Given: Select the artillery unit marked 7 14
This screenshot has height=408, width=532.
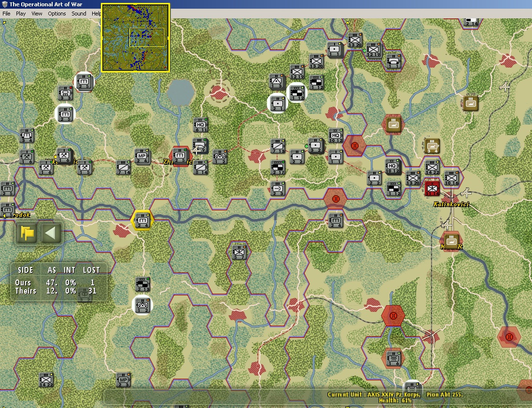Looking at the screenshot, I should [124, 168].
